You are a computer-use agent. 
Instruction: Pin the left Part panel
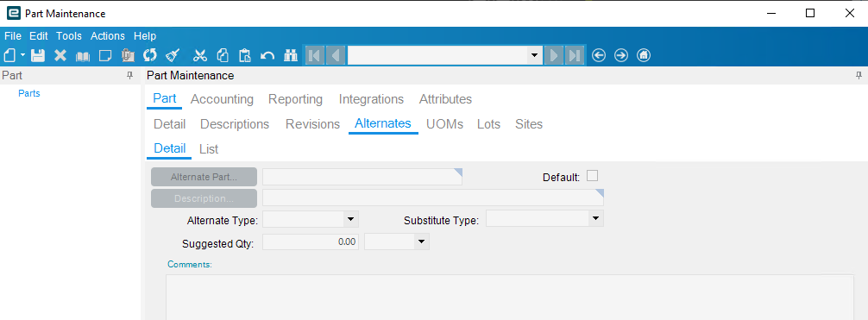(130, 75)
